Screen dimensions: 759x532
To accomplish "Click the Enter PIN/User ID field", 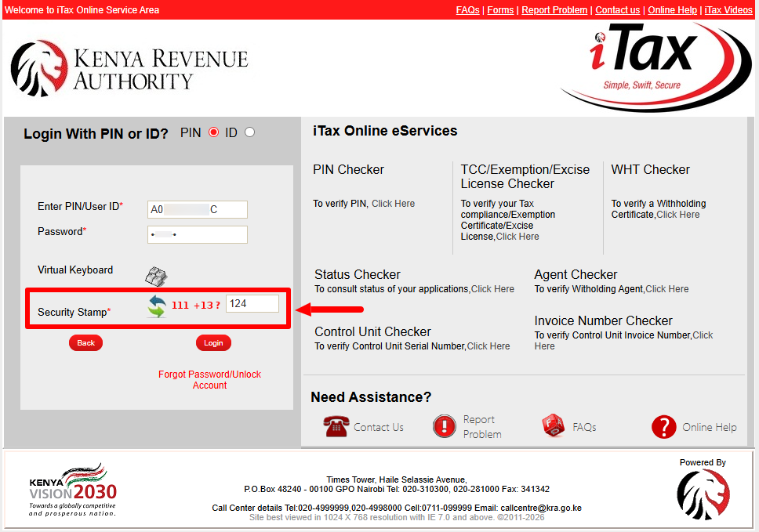I will click(x=198, y=209).
